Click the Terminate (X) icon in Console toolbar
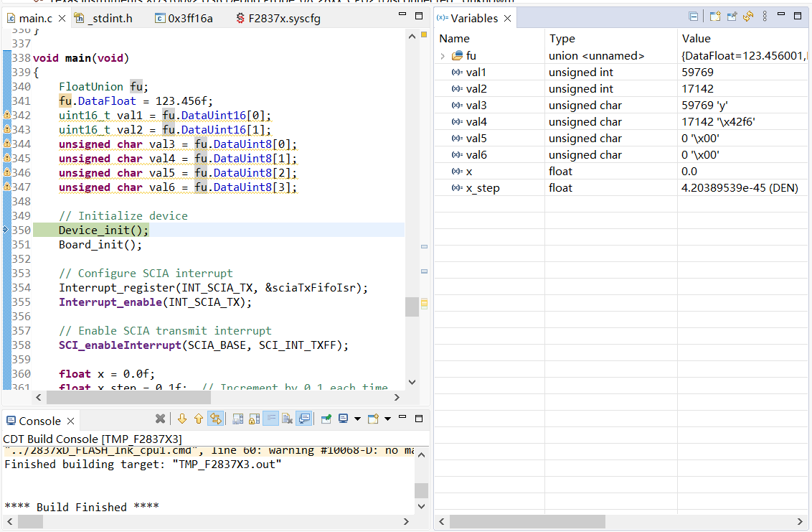The width and height of the screenshot is (812, 532). [x=161, y=419]
